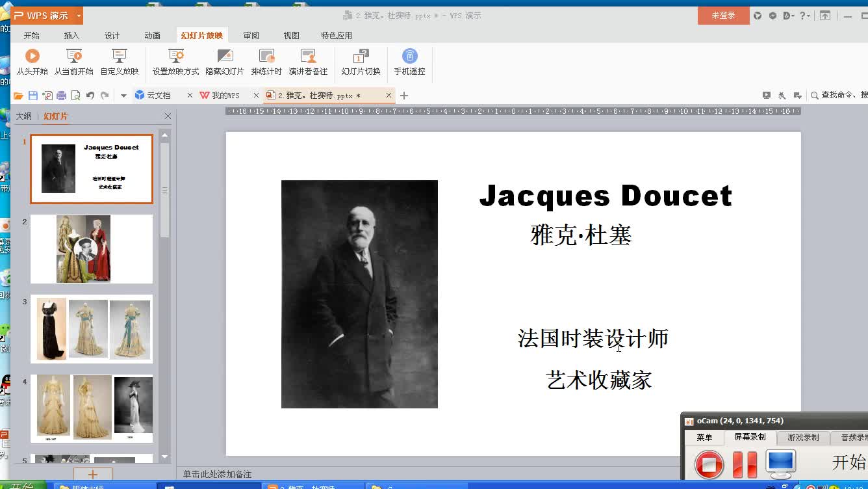The image size is (868, 489).
Task: Click the pin/tools icon near search box
Action: coord(782,95)
